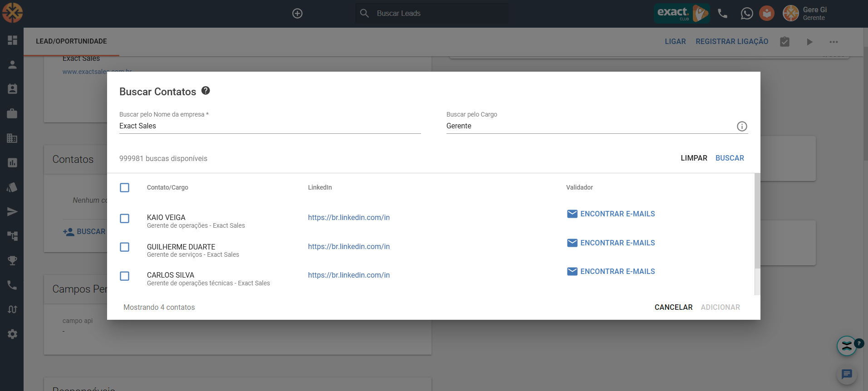868x391 pixels.
Task: Open the three-dots more options menu
Action: 834,42
